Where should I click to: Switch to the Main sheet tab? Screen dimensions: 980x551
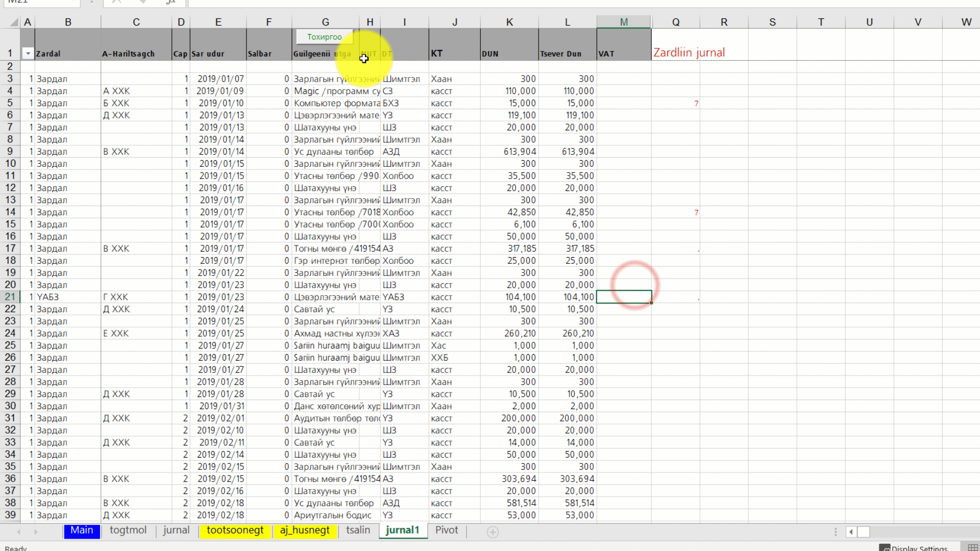82,531
